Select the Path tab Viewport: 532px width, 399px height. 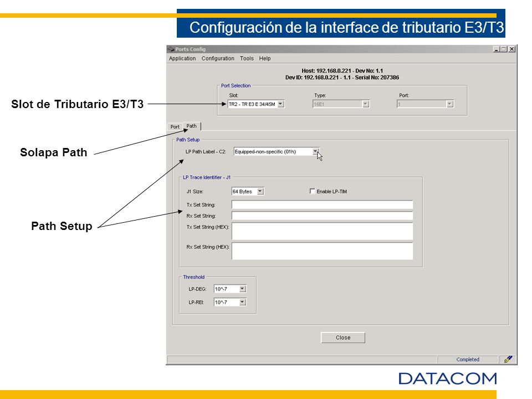[191, 126]
